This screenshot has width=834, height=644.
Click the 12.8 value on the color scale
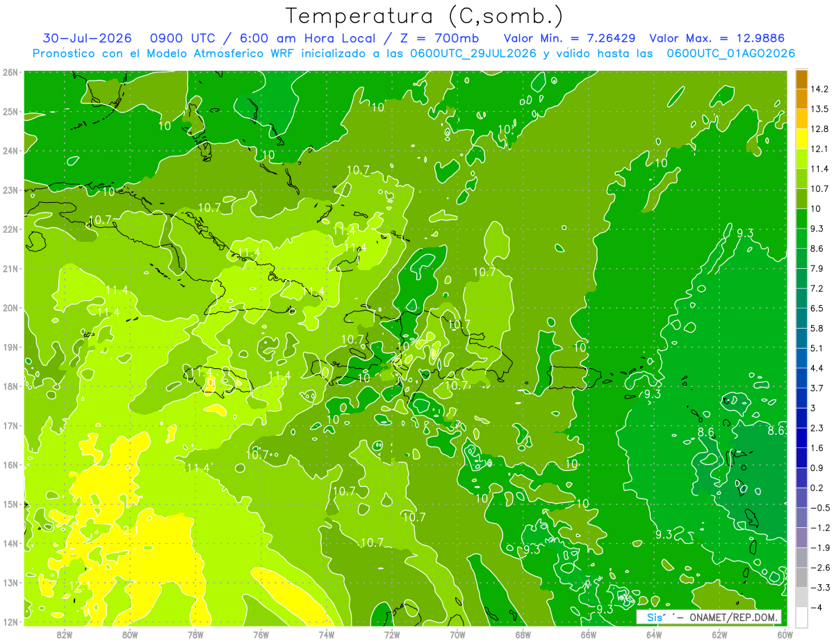(819, 129)
